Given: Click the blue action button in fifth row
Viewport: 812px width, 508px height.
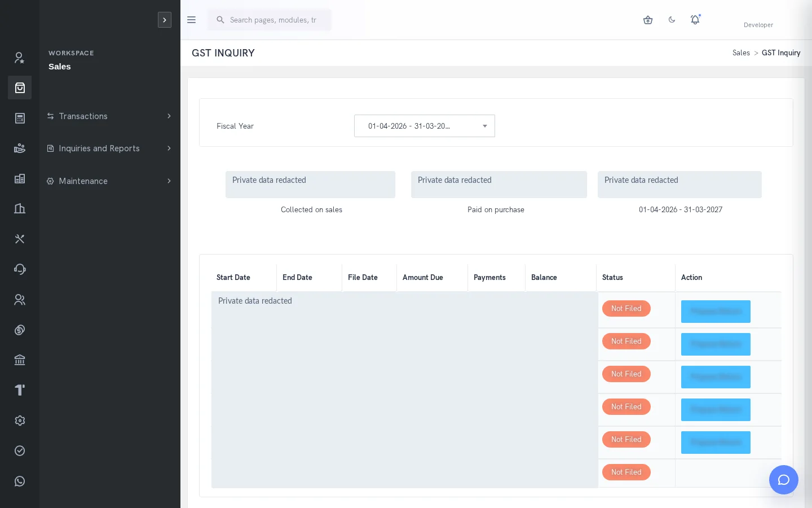Looking at the screenshot, I should pos(716,443).
